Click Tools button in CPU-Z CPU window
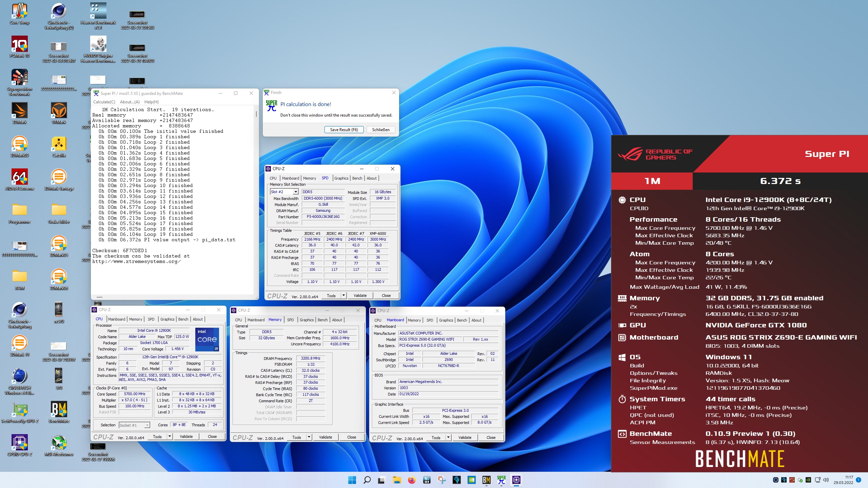868x488 pixels. [x=157, y=436]
